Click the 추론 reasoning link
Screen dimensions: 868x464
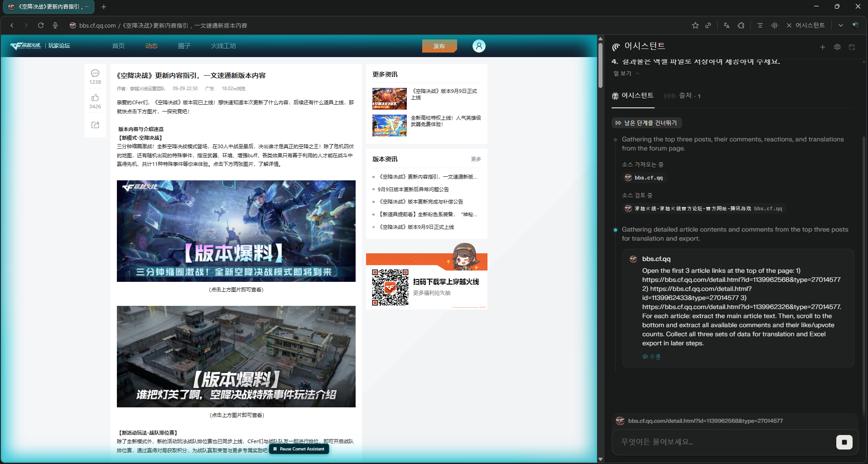(x=651, y=357)
